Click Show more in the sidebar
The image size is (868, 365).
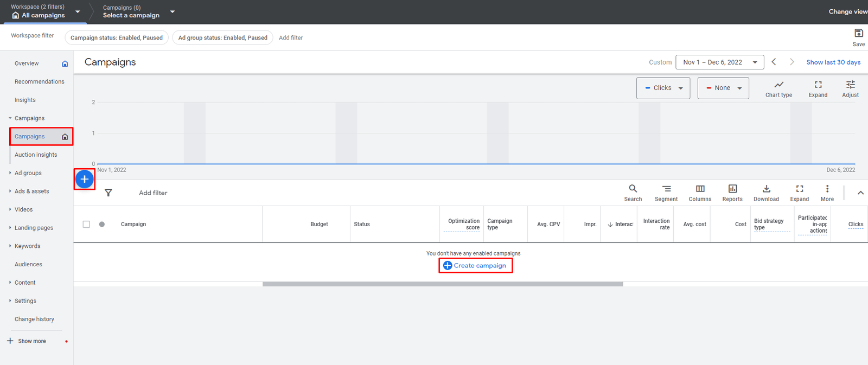(32, 341)
